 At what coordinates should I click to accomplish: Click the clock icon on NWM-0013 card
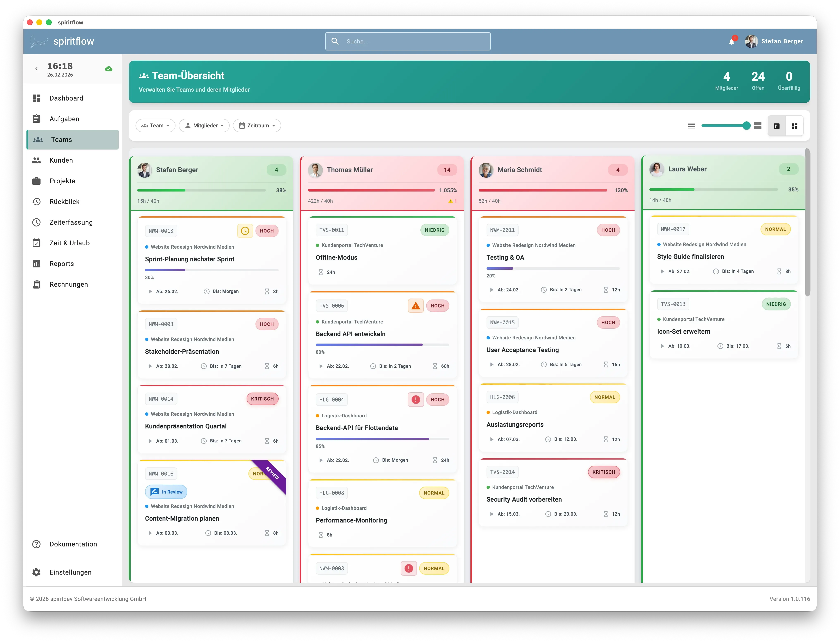[245, 231]
